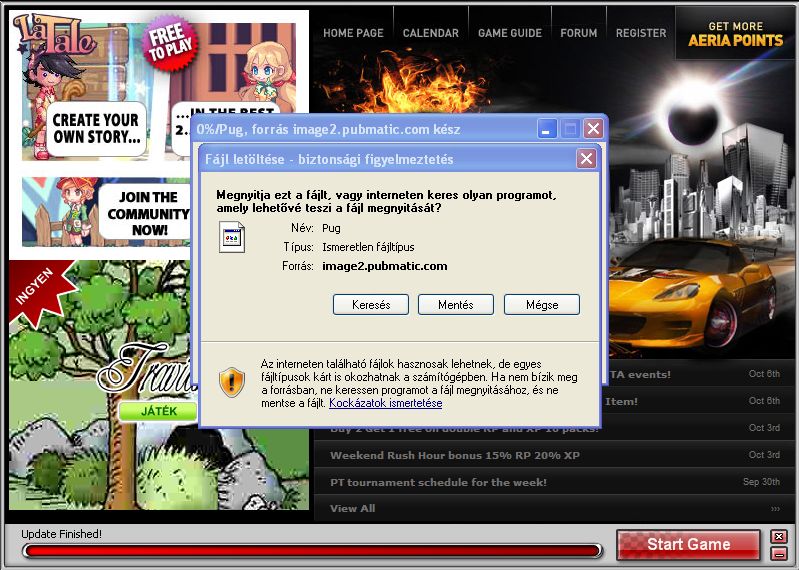
Task: Click the Oct 3rd date beside Weekend Rush Hour
Action: tap(764, 454)
